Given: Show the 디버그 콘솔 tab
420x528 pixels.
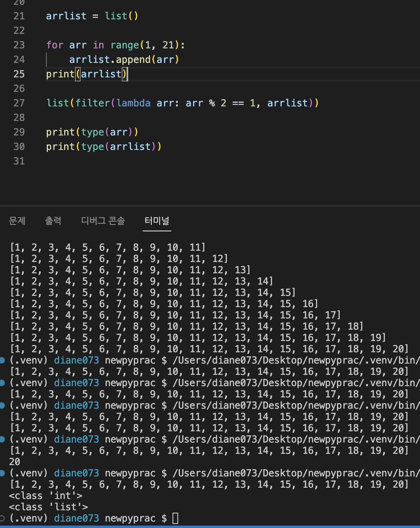Looking at the screenshot, I should pos(103,220).
